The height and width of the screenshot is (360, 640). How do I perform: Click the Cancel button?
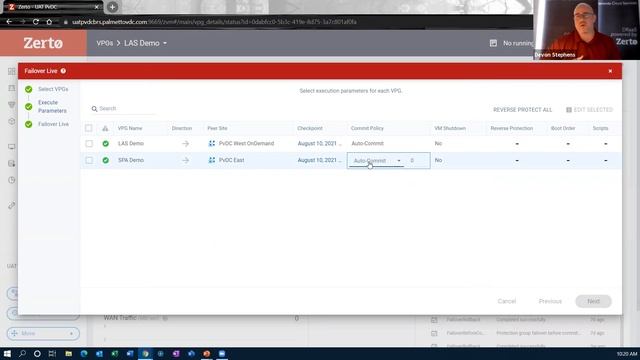tap(507, 301)
